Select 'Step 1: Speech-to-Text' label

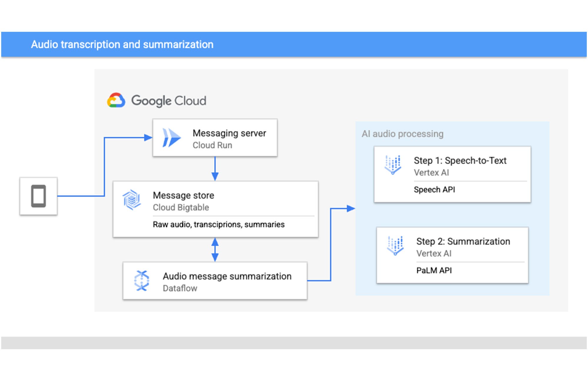(460, 161)
